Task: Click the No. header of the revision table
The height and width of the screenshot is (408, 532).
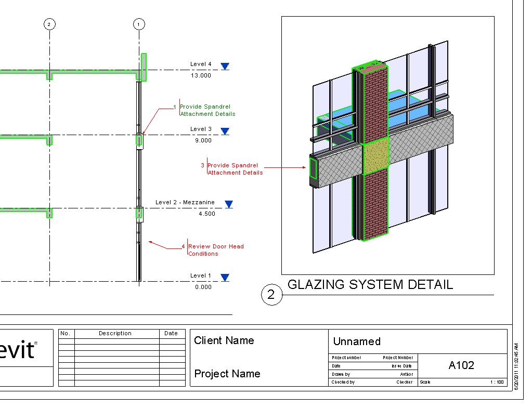Action: [65, 333]
